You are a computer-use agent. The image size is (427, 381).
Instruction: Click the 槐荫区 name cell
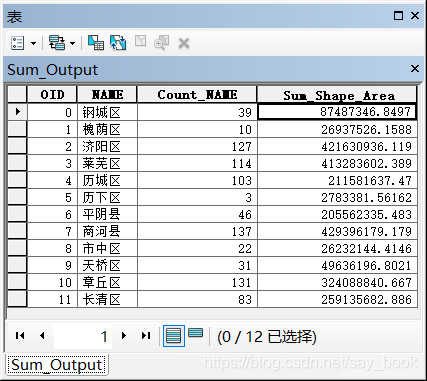click(107, 129)
